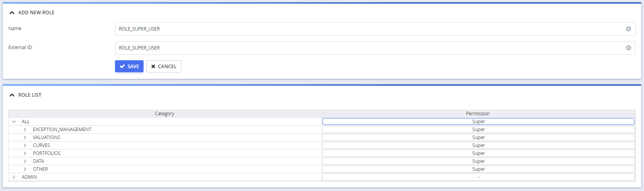Collapse the ALL category tree row
This screenshot has height=191, width=644.
(x=14, y=122)
